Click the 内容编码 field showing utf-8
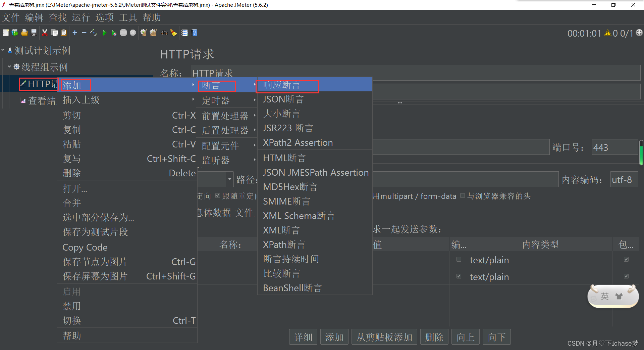 point(624,180)
